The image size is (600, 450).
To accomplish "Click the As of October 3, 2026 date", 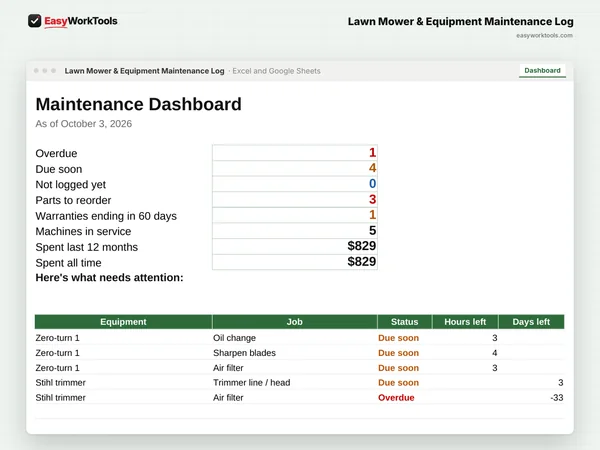I will [83, 124].
